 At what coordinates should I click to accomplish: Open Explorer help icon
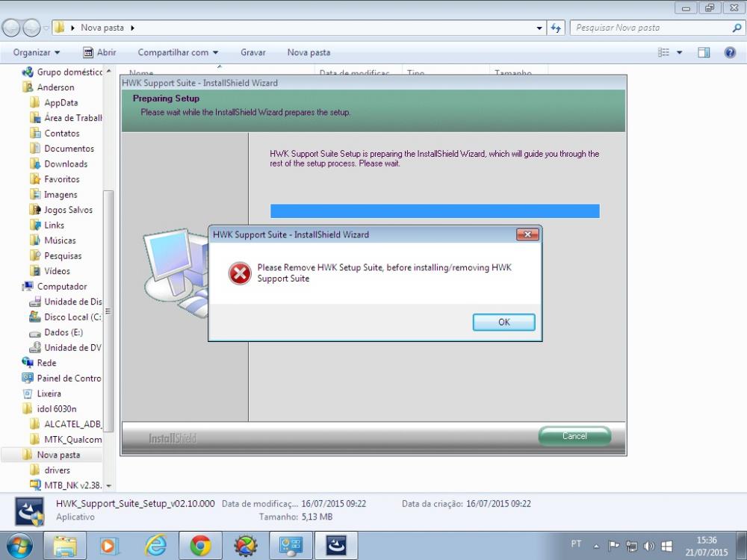(730, 52)
